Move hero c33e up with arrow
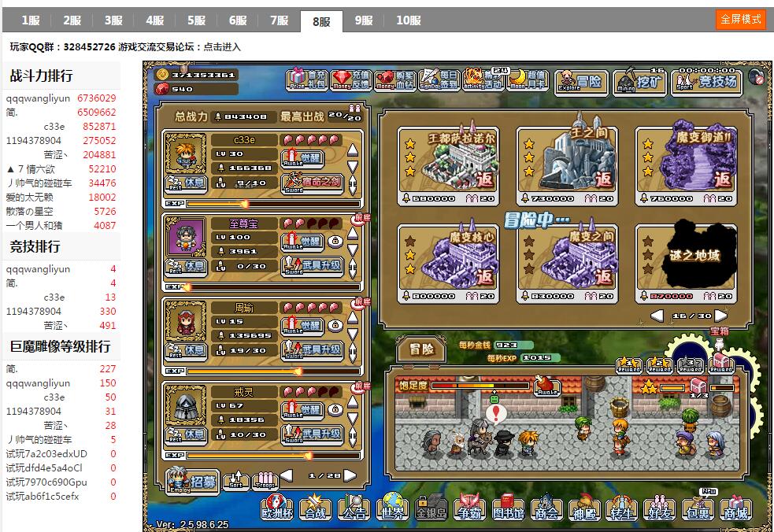 click(353, 150)
